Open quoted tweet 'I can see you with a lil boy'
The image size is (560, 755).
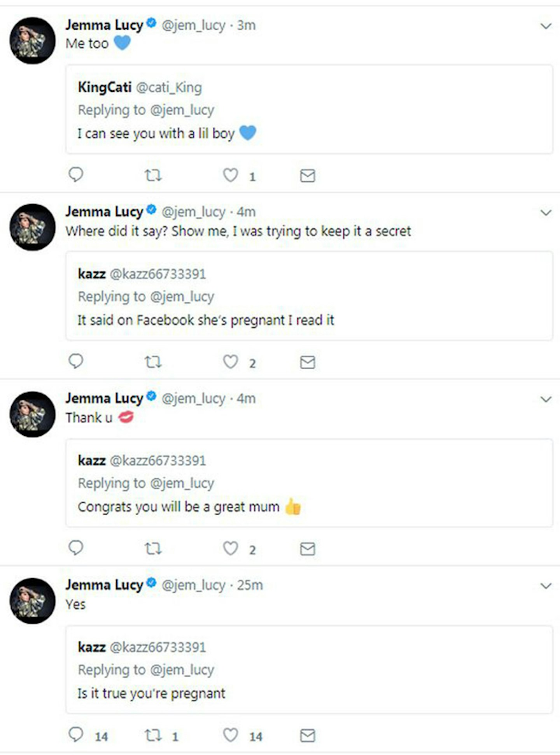click(x=309, y=109)
